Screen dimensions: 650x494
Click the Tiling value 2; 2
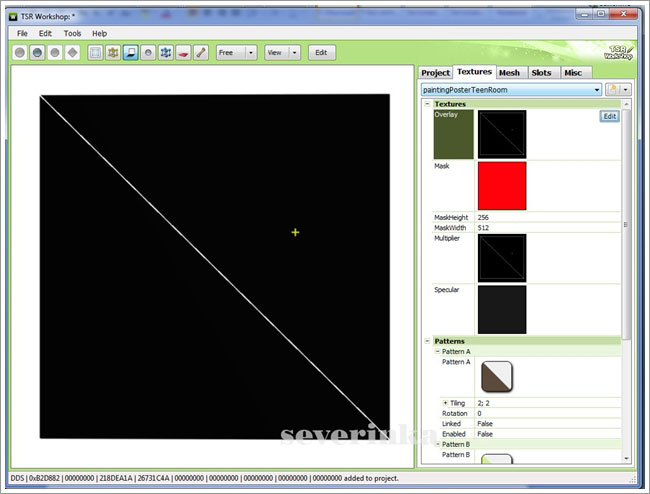483,403
